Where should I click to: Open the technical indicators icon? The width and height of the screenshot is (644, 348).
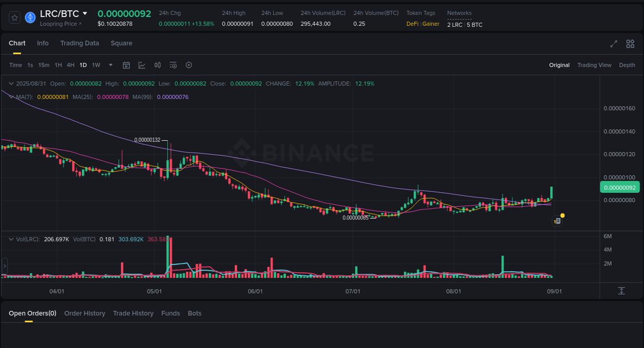(x=142, y=65)
